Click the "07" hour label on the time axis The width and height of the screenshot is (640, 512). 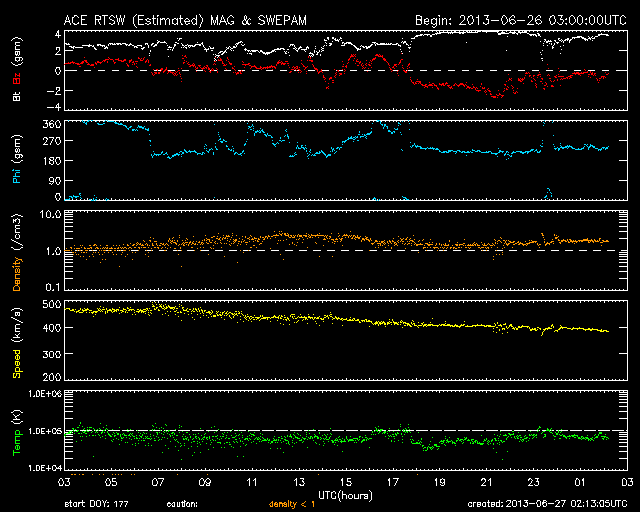click(158, 482)
